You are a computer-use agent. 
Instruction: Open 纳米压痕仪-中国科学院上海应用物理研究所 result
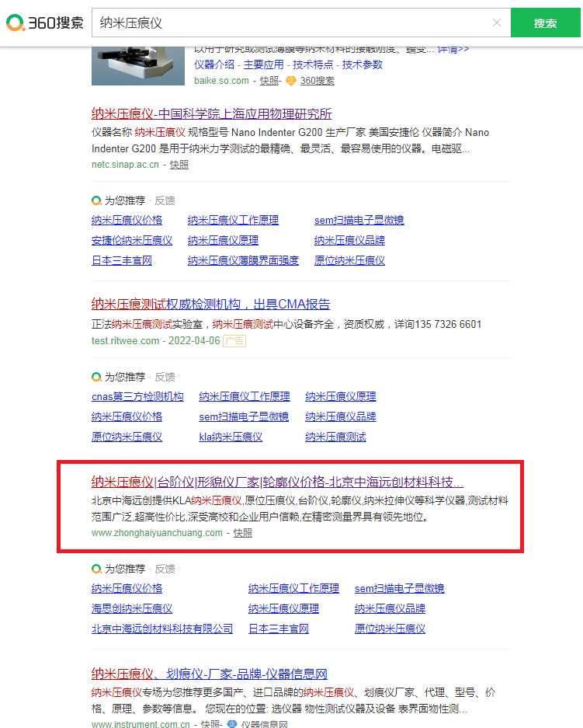pyautogui.click(x=211, y=113)
